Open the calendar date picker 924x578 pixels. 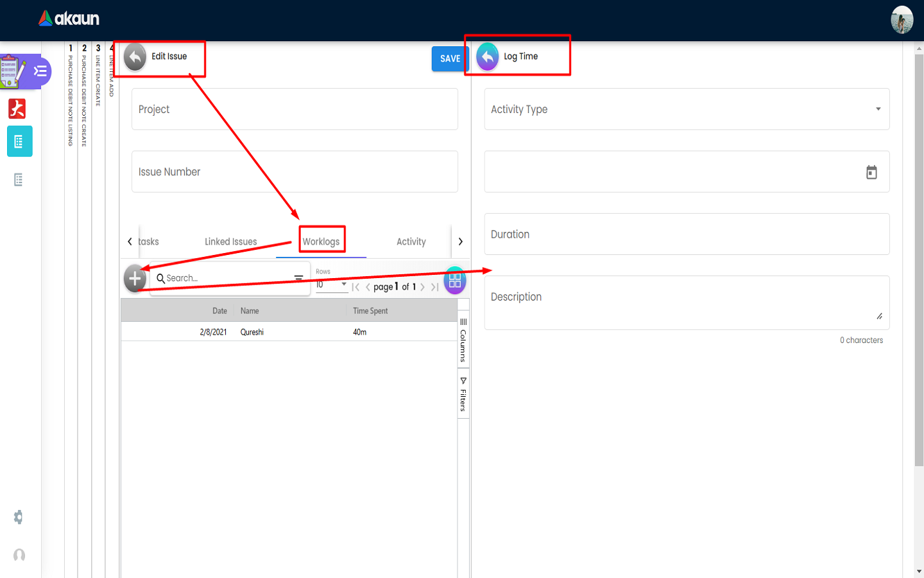(871, 172)
